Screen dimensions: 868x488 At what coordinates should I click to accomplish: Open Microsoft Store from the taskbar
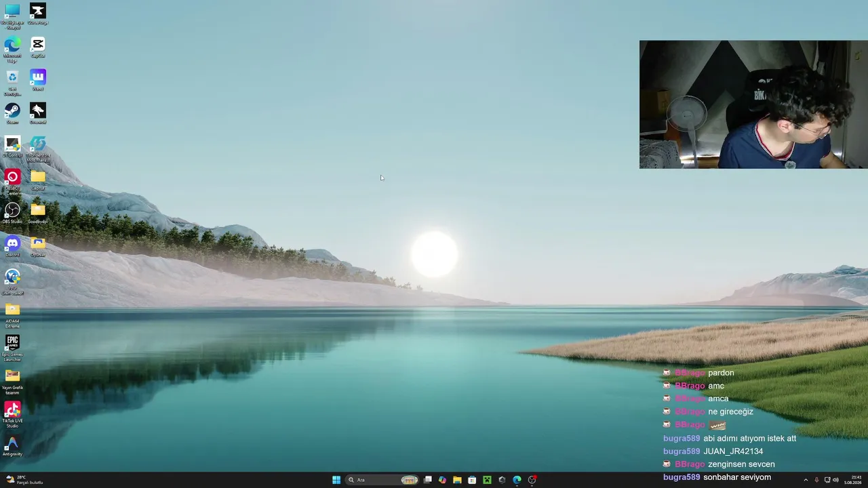pos(472,480)
